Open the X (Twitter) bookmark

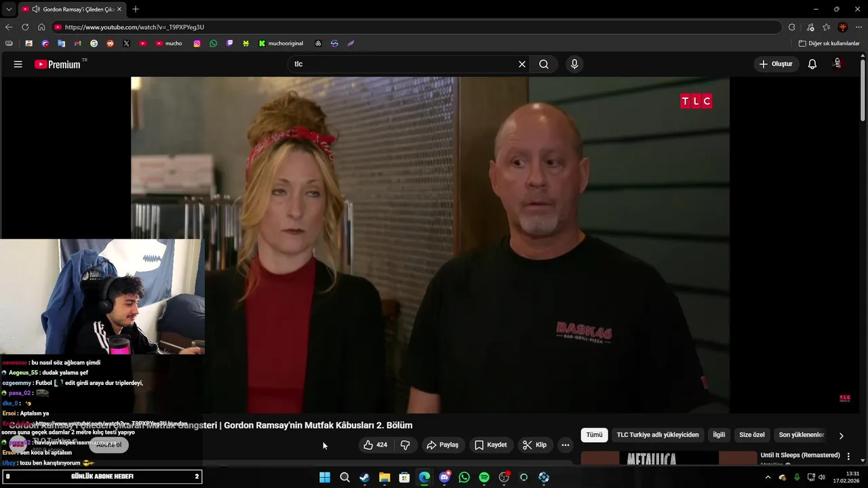pyautogui.click(x=126, y=43)
